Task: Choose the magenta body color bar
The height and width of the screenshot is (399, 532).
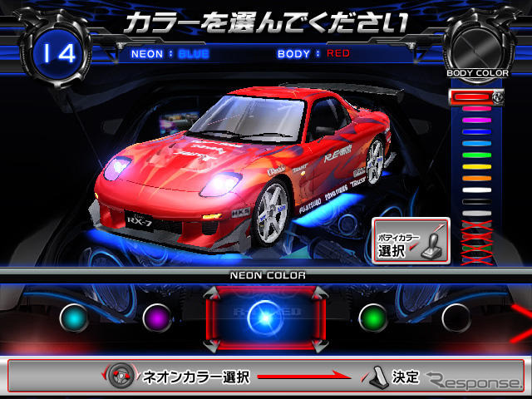Action: click(476, 121)
